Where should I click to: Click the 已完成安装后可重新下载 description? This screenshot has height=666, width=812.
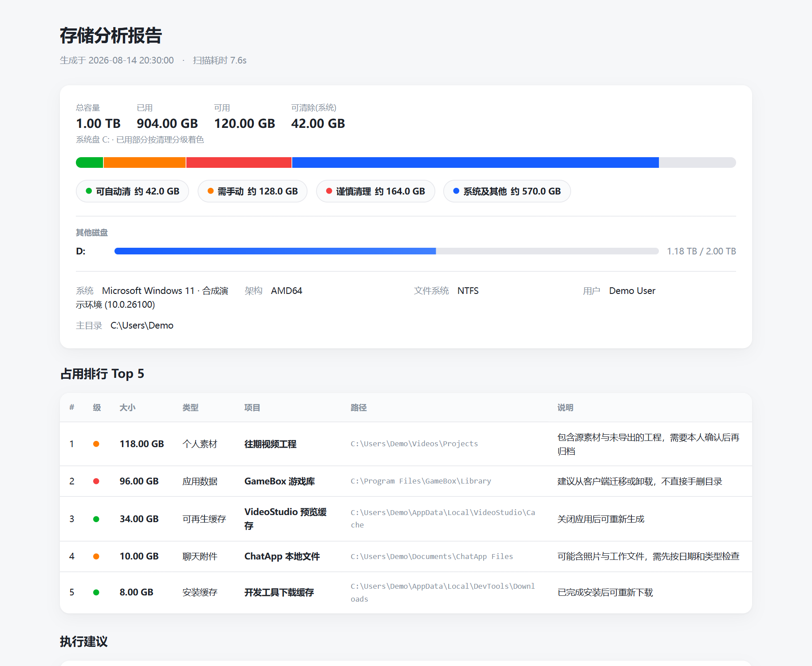[x=605, y=592]
